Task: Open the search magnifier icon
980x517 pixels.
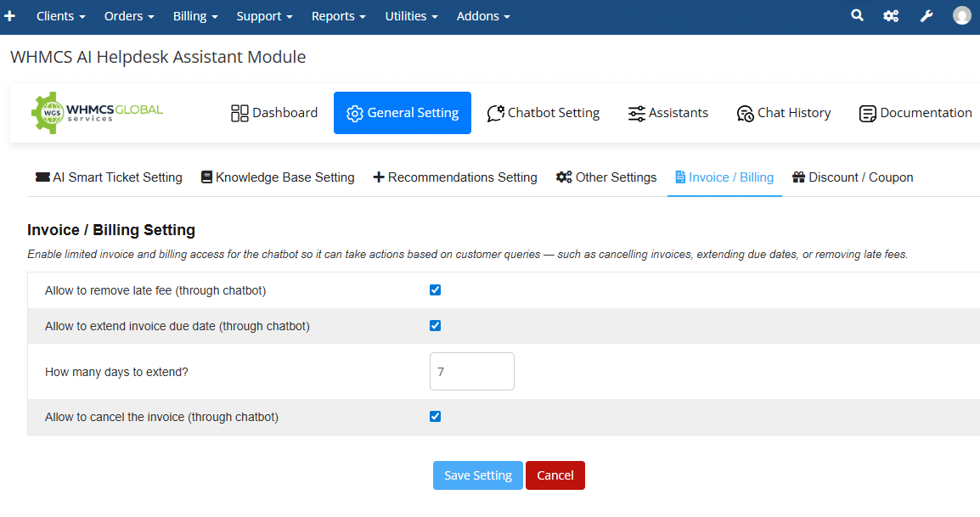Action: (x=857, y=16)
